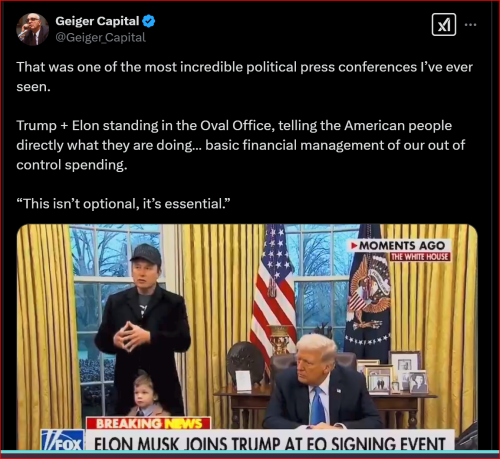Click the red arrow beside MOMENTS AGO
This screenshot has height=459, width=500.
[354, 246]
